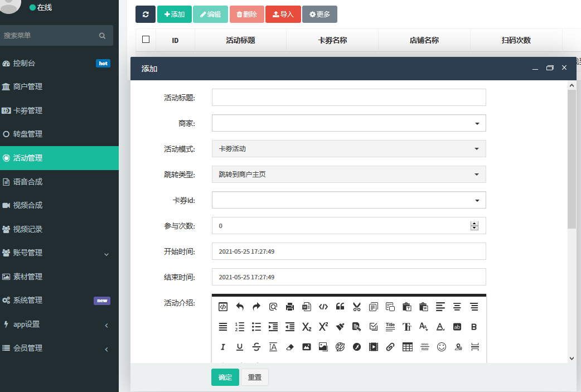Toggle italic formatting in editor
The image size is (581, 392).
point(223,347)
